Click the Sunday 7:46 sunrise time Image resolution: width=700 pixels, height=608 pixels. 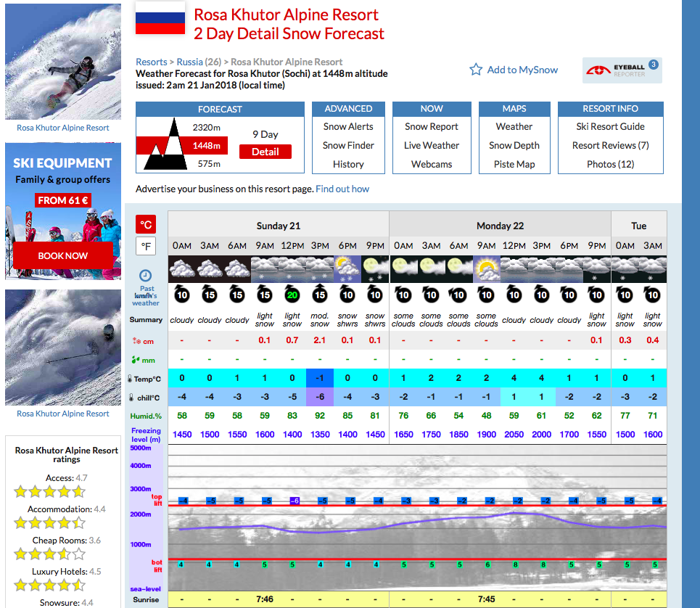click(265, 599)
